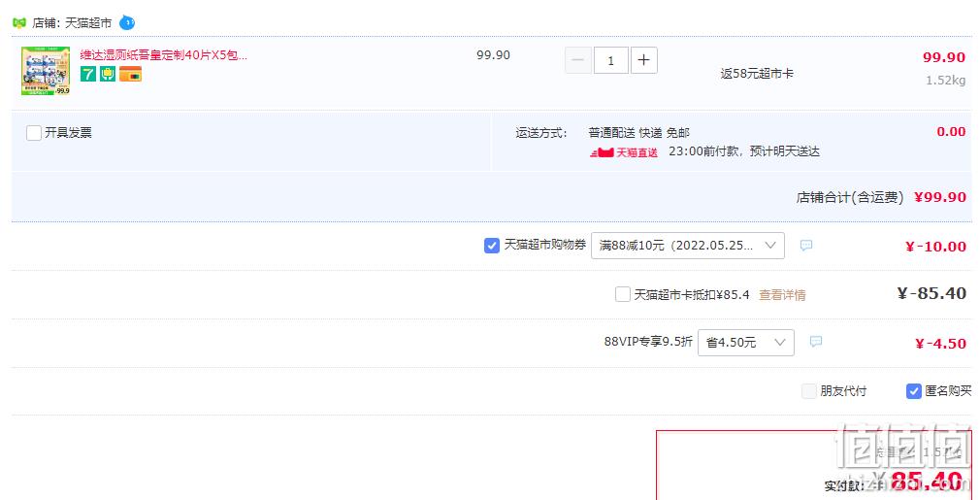Image resolution: width=980 pixels, height=500 pixels.
Task: Tick the 朋友代付 checkbox
Action: [x=809, y=392]
